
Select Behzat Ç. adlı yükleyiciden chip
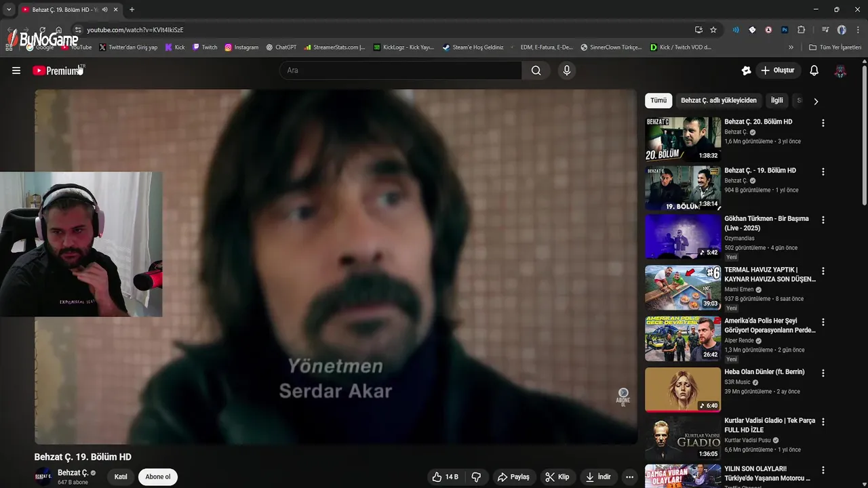tap(719, 100)
